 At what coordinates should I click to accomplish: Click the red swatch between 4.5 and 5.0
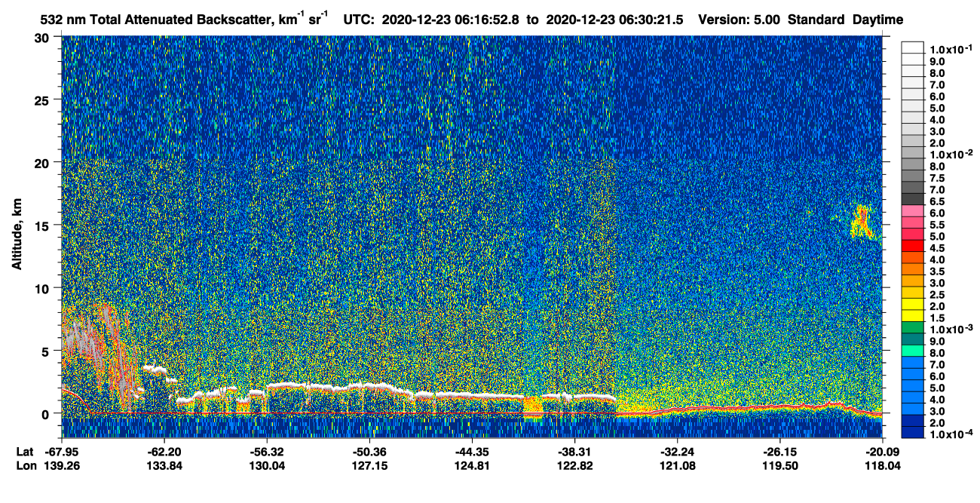point(913,244)
